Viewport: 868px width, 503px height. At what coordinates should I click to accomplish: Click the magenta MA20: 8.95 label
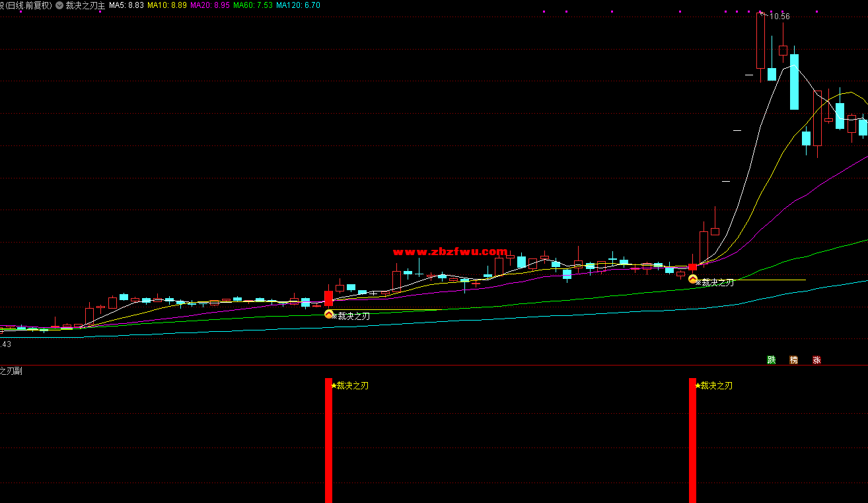pos(210,5)
